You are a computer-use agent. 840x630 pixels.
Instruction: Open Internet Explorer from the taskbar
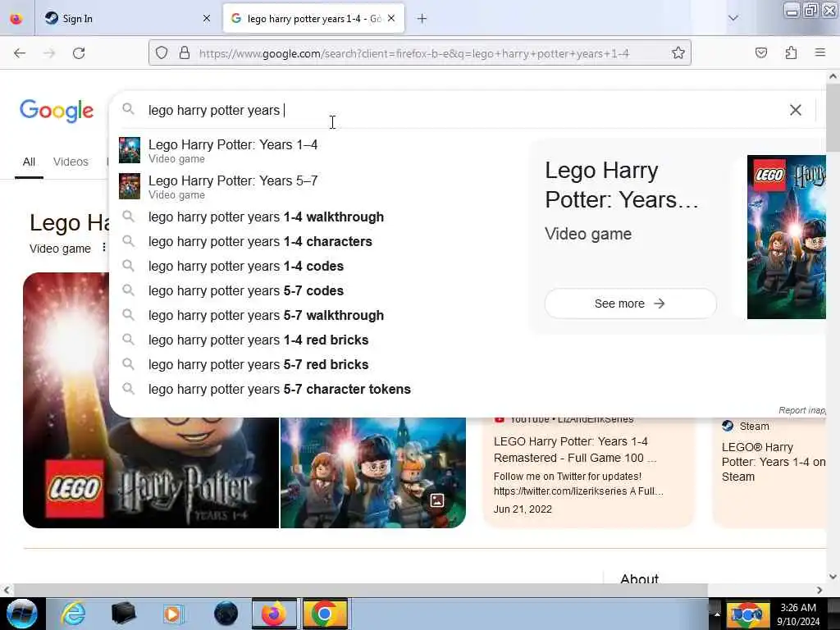[73, 614]
